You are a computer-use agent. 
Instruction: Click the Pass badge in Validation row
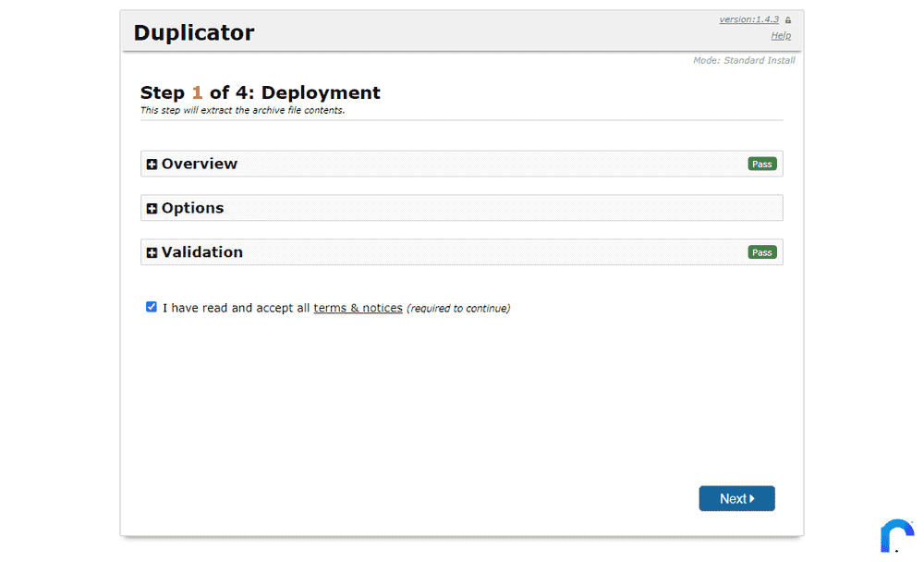tap(762, 252)
